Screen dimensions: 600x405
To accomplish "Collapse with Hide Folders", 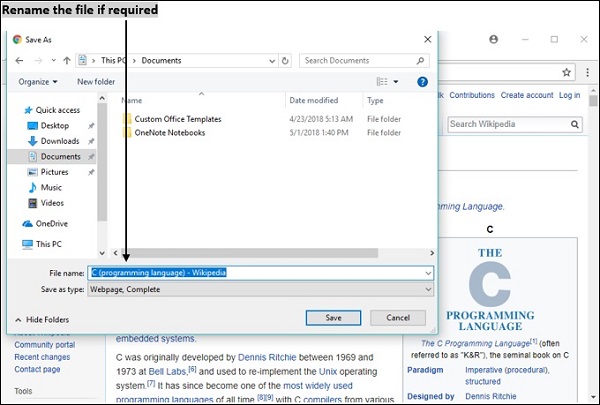I will (x=42, y=320).
